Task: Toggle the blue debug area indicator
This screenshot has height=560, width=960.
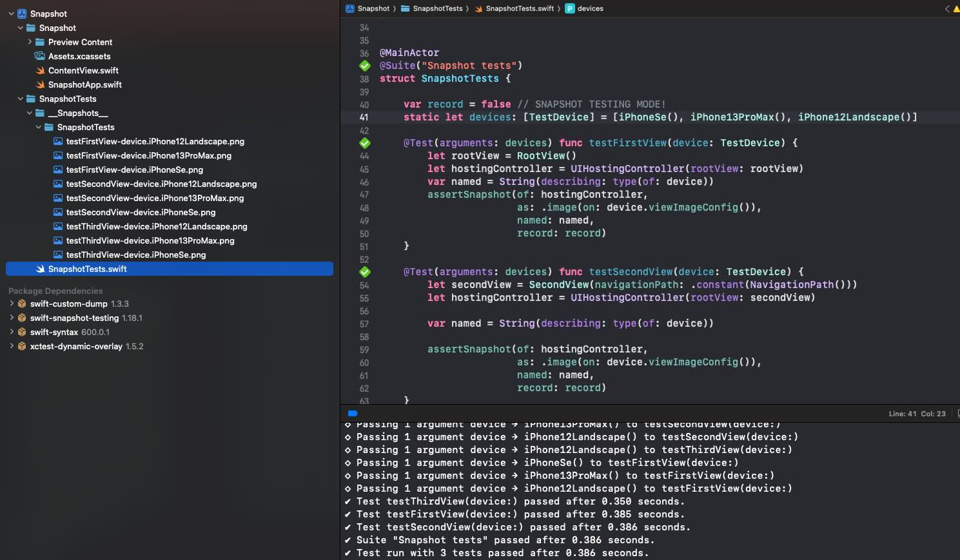Action: (x=353, y=413)
